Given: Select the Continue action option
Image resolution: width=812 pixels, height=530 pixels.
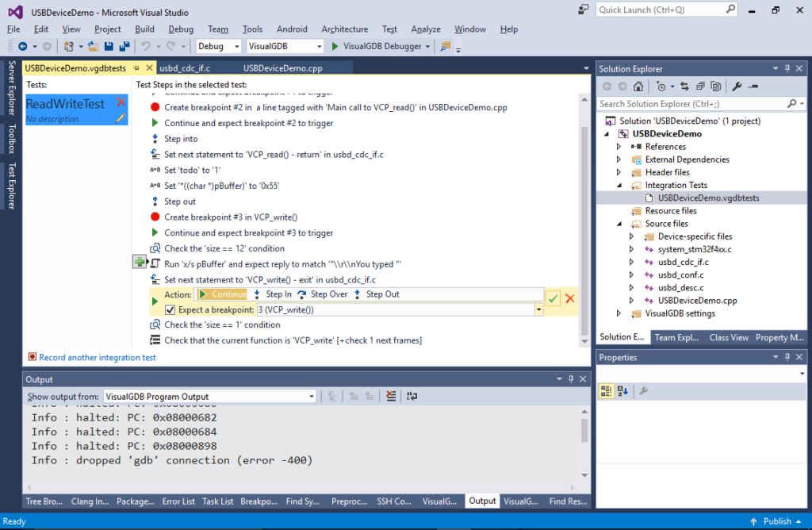Looking at the screenshot, I should click(x=223, y=294).
